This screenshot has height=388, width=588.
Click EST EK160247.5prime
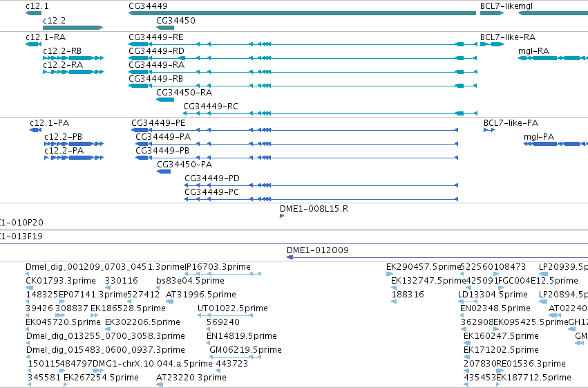502,336
